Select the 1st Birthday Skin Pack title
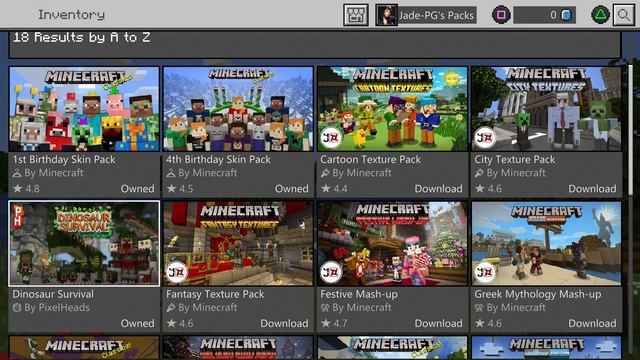The width and height of the screenshot is (640, 360). pos(64,160)
